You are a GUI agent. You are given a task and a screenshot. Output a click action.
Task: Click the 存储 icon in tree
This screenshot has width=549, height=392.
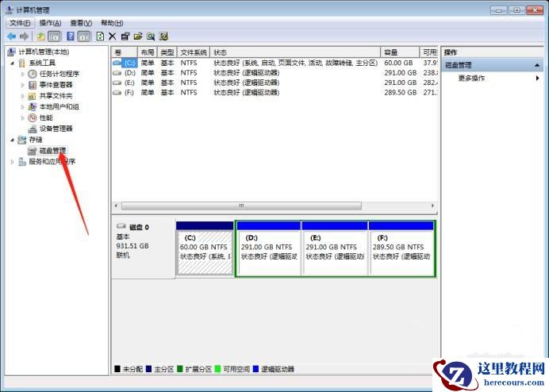pos(21,140)
